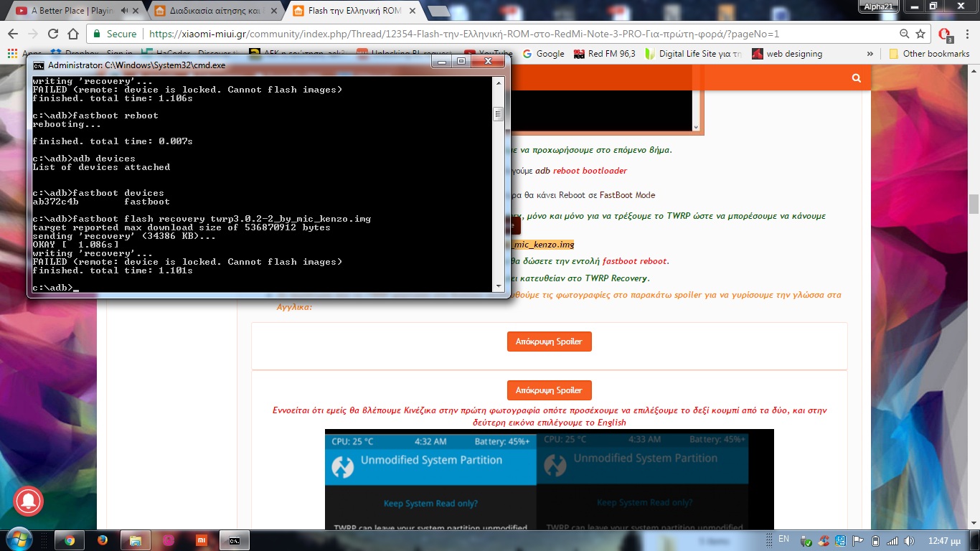Open the cmd window system menu icon
The image size is (980, 551).
tap(38, 65)
